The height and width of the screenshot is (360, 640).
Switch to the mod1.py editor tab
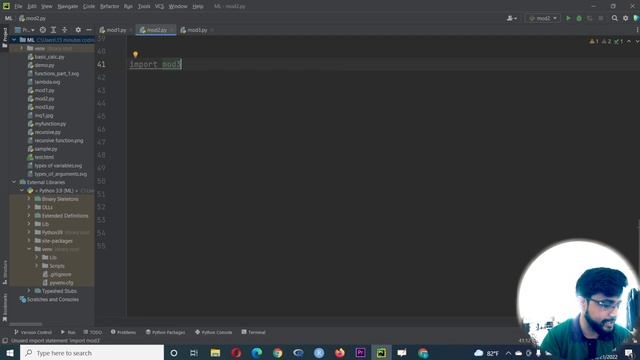116,30
